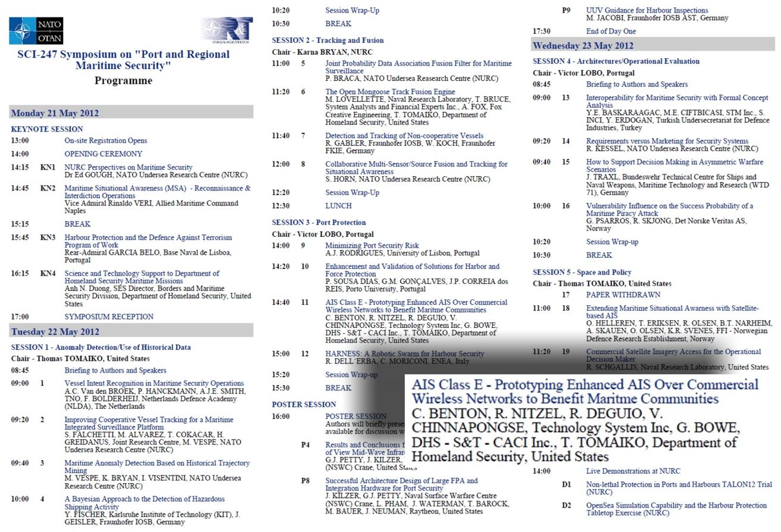Open 'On-site Registration Opens' entry
The height and width of the screenshot is (532, 781).
pos(105,141)
